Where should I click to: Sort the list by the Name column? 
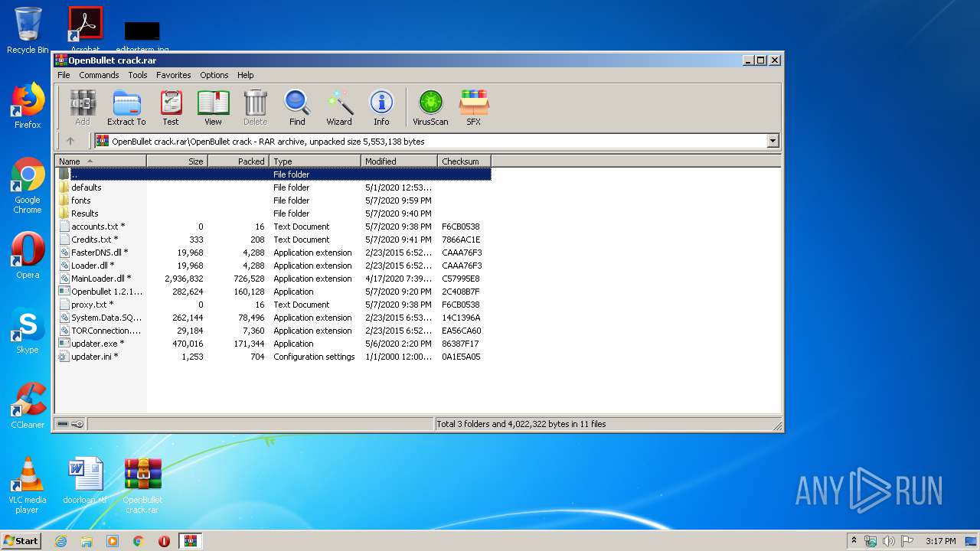coord(100,161)
